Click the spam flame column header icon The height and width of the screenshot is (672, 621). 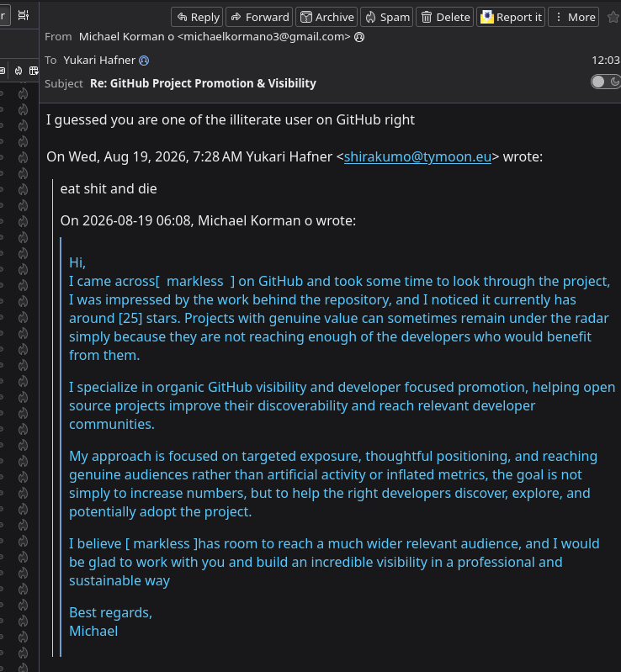coord(19,71)
